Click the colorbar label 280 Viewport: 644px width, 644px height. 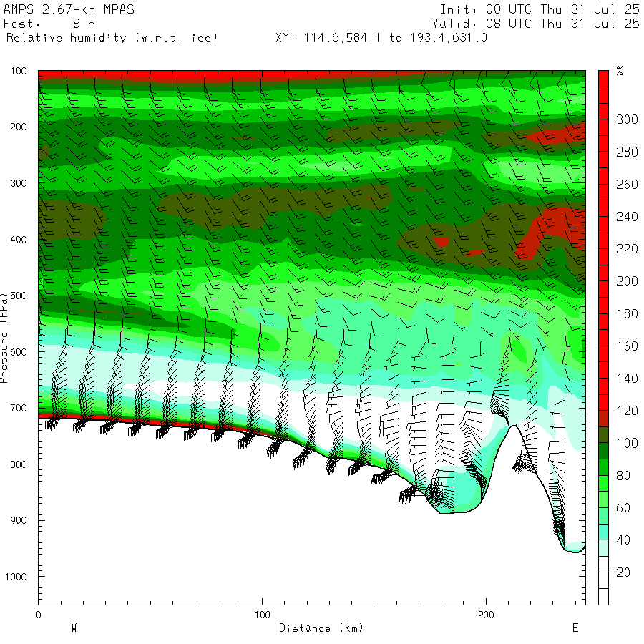click(627, 152)
